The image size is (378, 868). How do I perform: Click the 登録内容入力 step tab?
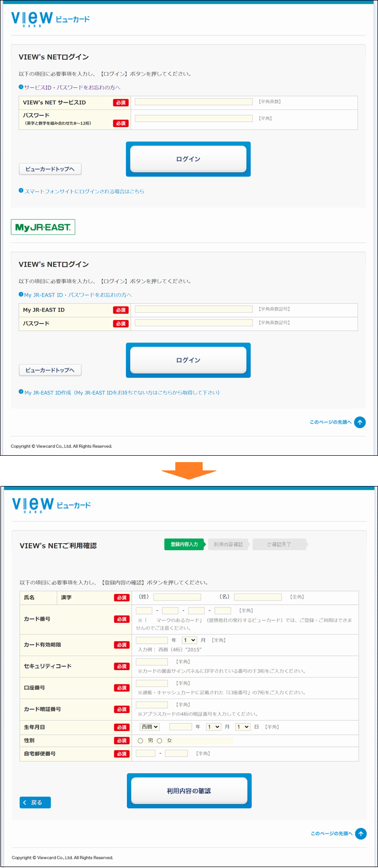point(184,544)
